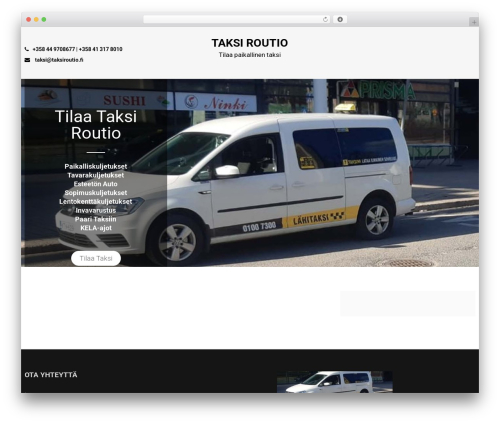Select 'Invavarustus' service text
Viewport: 500px width, 423px height.
tap(96, 210)
